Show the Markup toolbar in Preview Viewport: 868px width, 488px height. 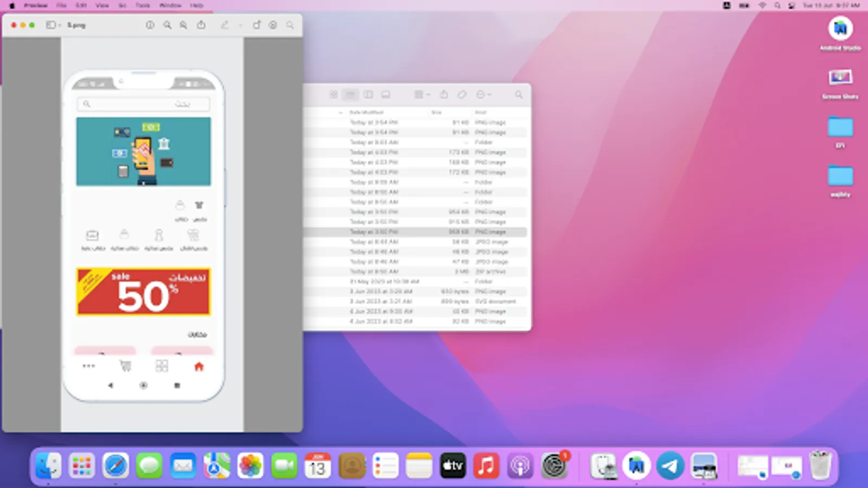273,25
